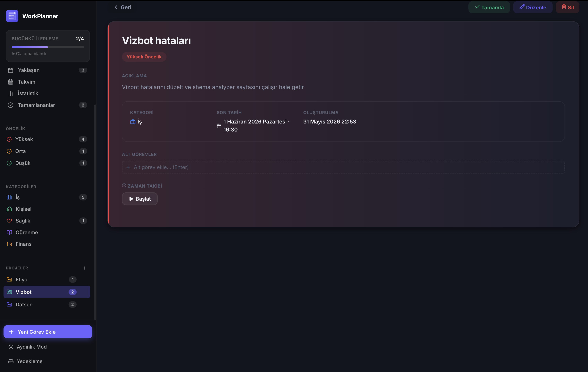Image resolution: width=588 pixels, height=372 pixels.
Task: Open the Datser project
Action: tap(47, 304)
